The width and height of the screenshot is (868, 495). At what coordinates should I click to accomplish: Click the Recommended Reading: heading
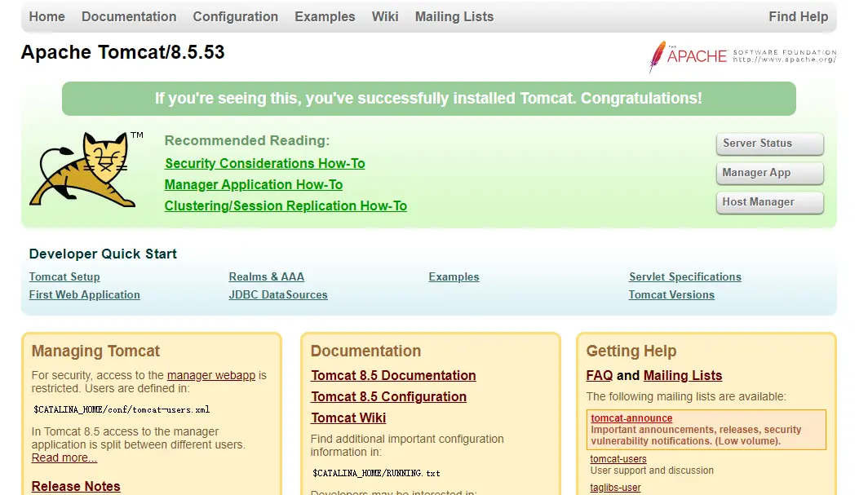(247, 140)
